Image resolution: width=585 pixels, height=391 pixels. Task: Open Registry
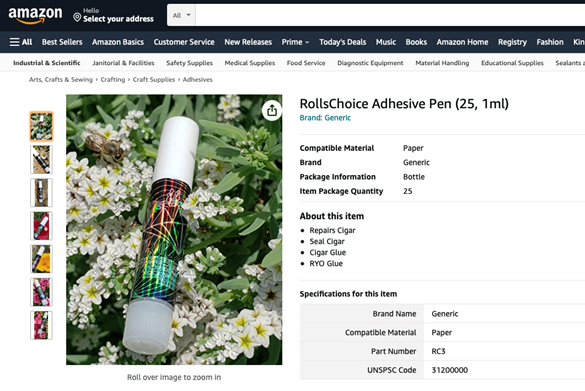click(x=512, y=42)
